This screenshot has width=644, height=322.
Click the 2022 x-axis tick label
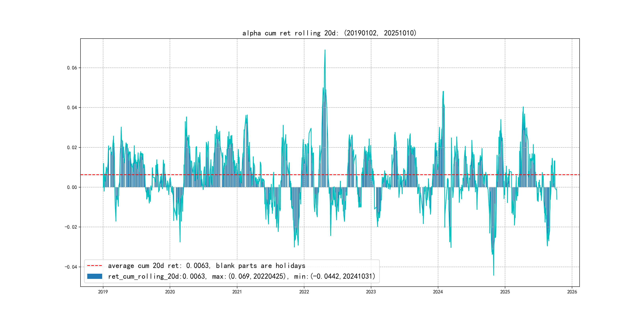(x=304, y=292)
